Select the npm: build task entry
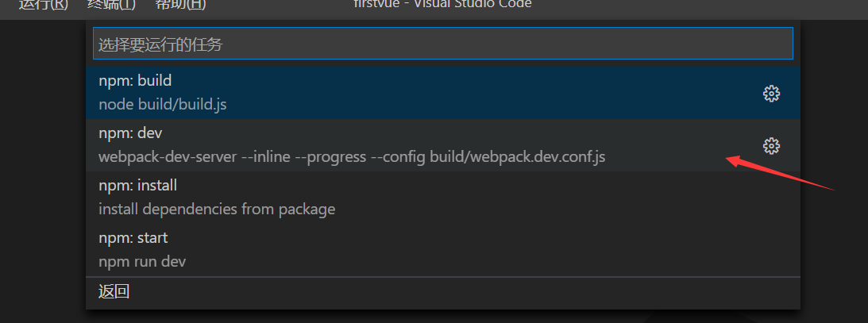868x323 pixels. (x=443, y=93)
